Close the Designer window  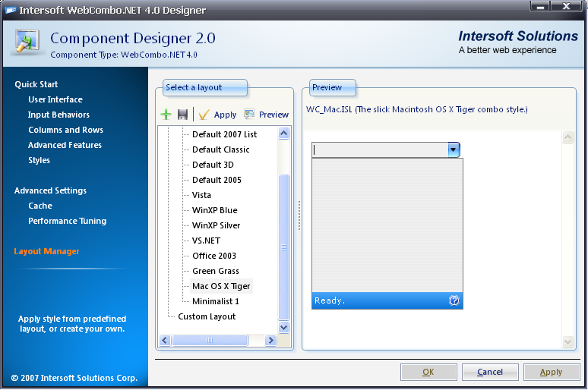point(567,6)
